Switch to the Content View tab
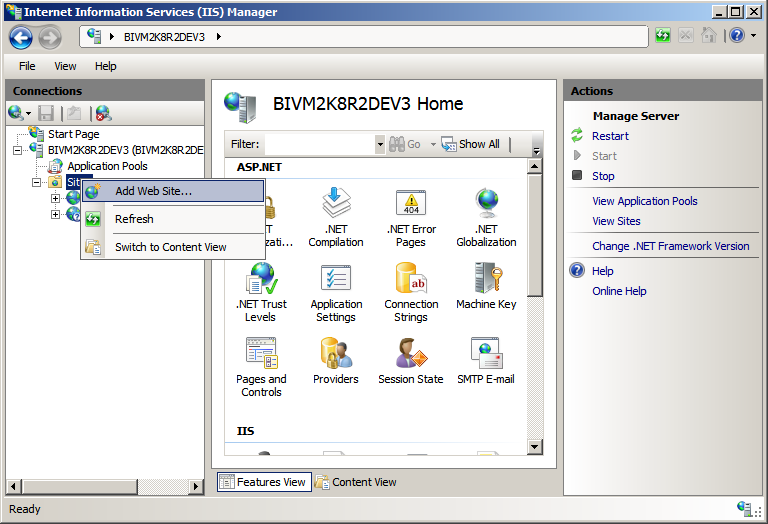 356,482
